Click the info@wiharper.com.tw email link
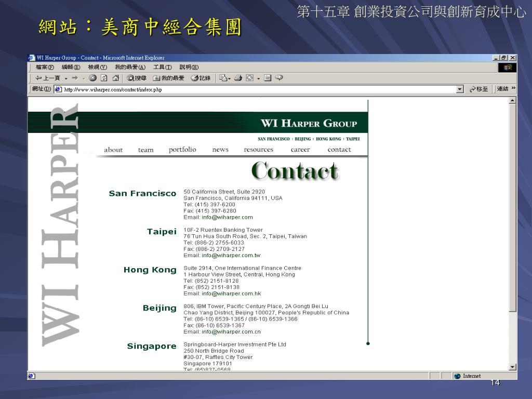Screen dimensions: 532x399 click(231, 256)
